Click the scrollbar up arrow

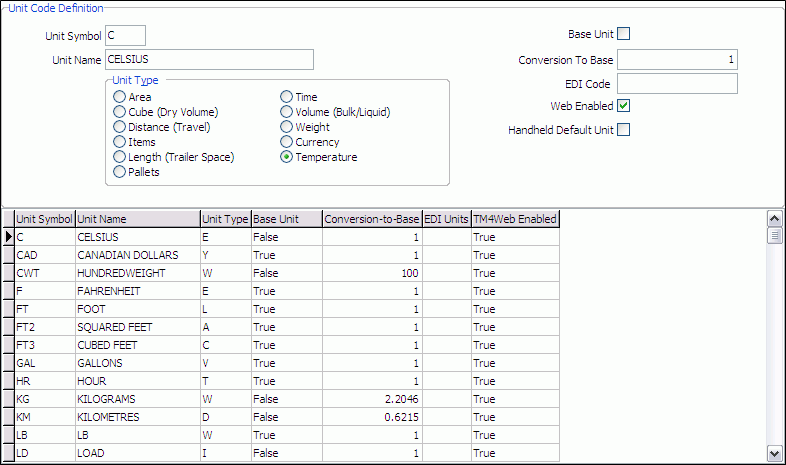tap(773, 218)
